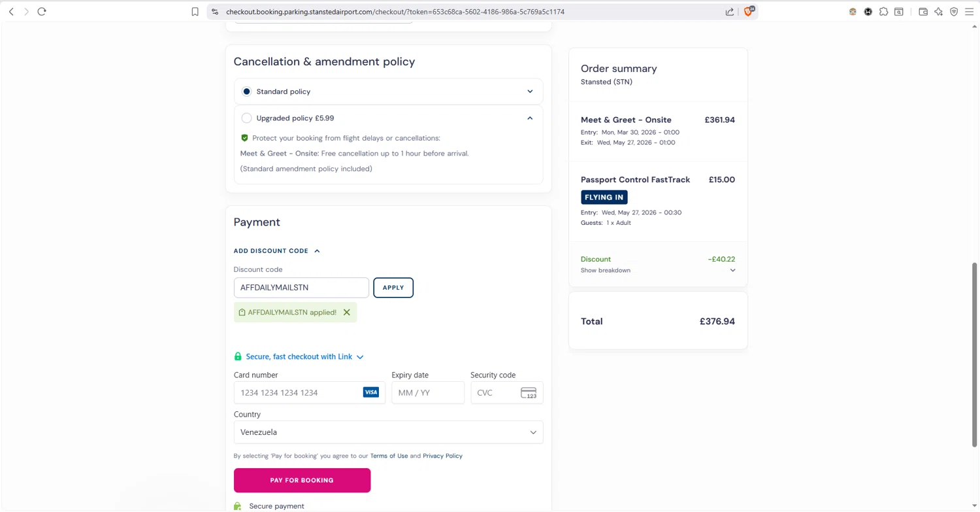Click Meet & Greet - Onsite order item
The image size is (980, 512).
click(x=626, y=120)
